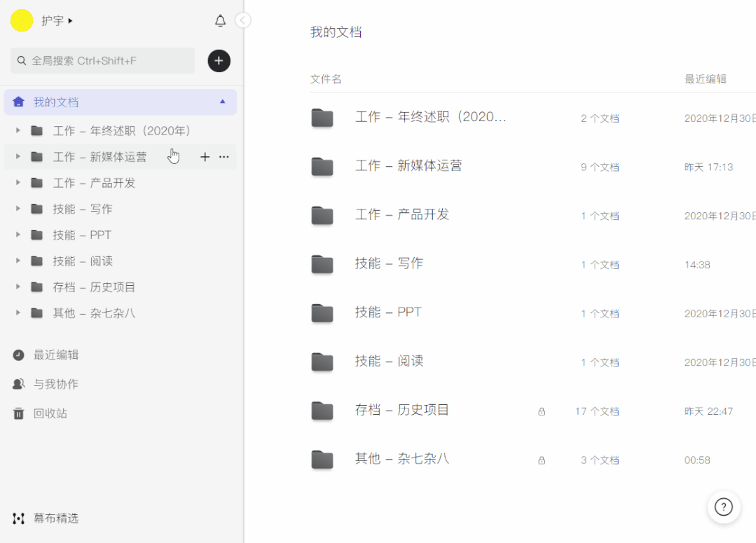Click the 我的文档 page title
This screenshot has height=543, width=756.
(336, 32)
